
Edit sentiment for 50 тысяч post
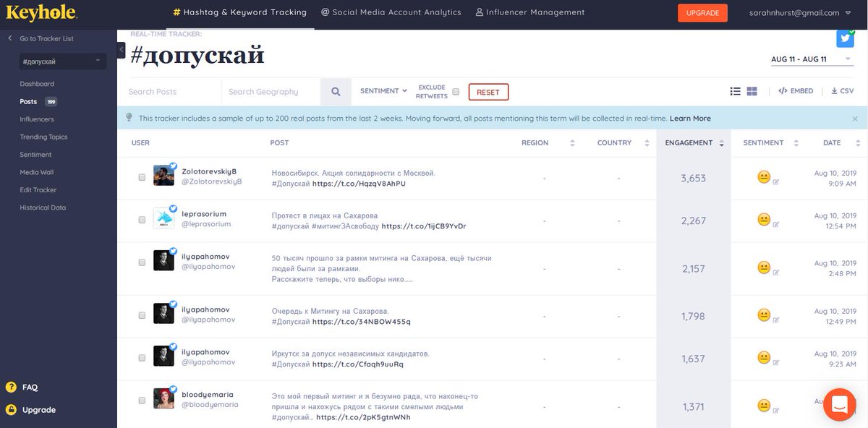776,273
